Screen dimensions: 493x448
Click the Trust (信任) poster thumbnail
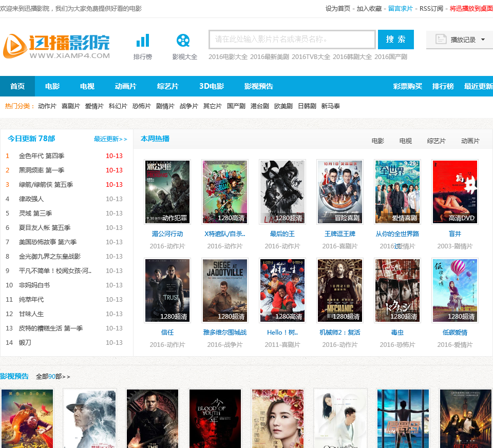coord(167,290)
